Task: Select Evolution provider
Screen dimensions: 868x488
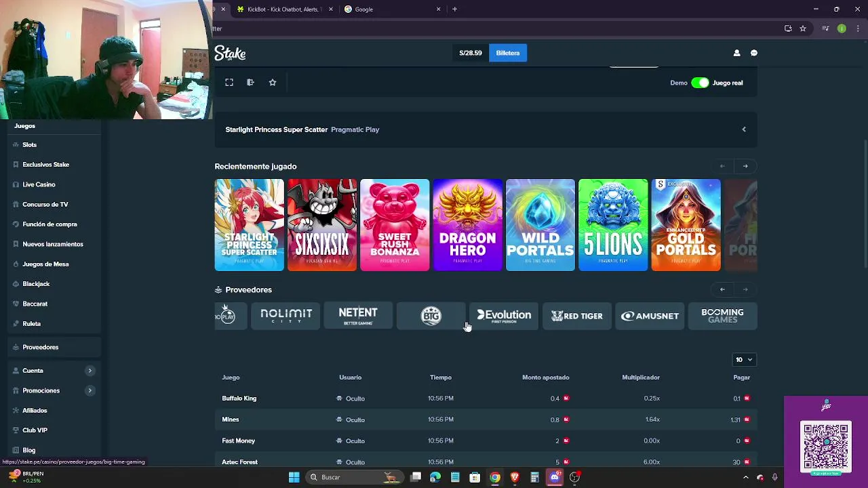Action: pyautogui.click(x=504, y=316)
